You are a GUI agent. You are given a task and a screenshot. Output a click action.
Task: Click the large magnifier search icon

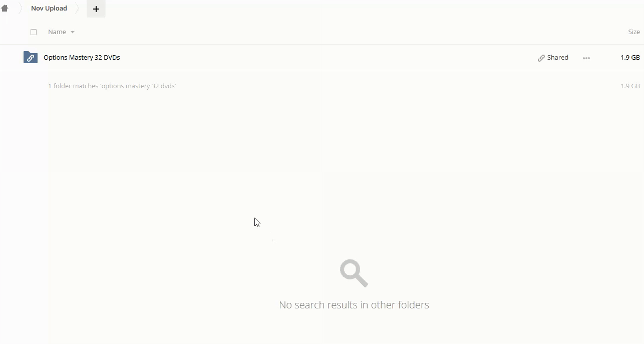(x=354, y=273)
